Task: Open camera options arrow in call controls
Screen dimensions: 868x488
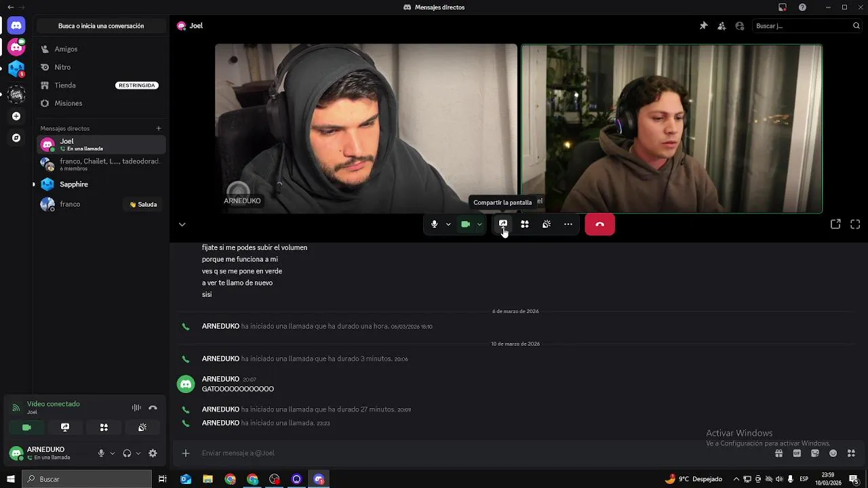Action: click(479, 224)
